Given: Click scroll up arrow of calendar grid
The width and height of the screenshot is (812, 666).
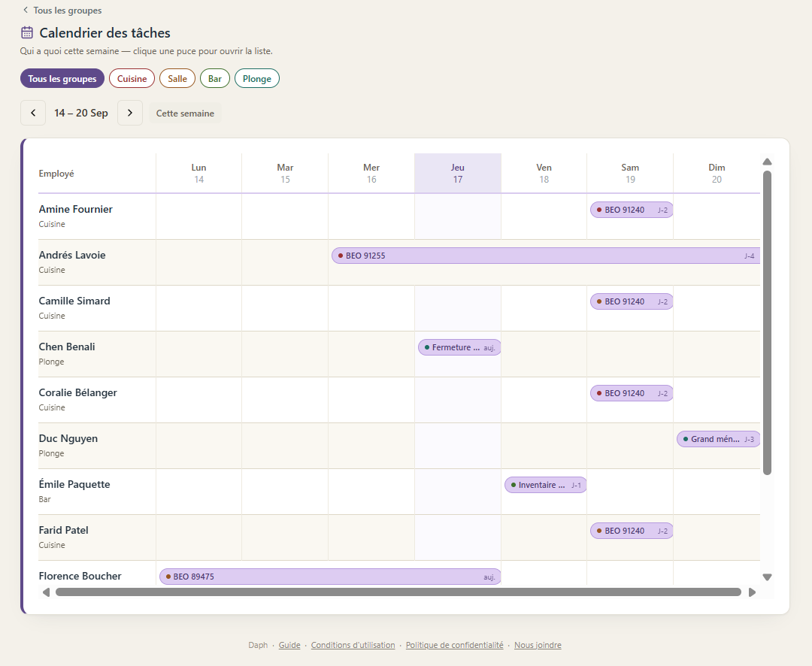Looking at the screenshot, I should coord(768,162).
